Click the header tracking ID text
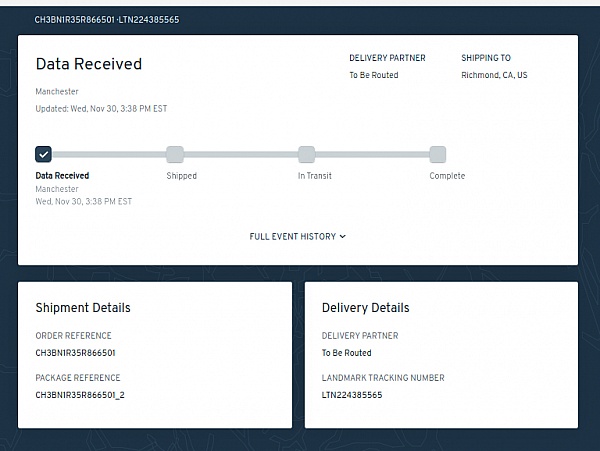 (107, 20)
